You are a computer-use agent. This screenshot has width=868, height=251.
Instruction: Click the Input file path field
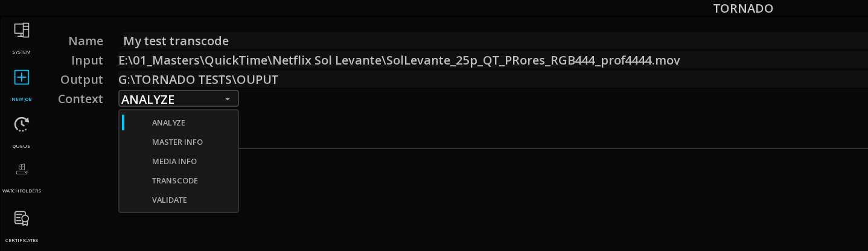pyautogui.click(x=493, y=60)
